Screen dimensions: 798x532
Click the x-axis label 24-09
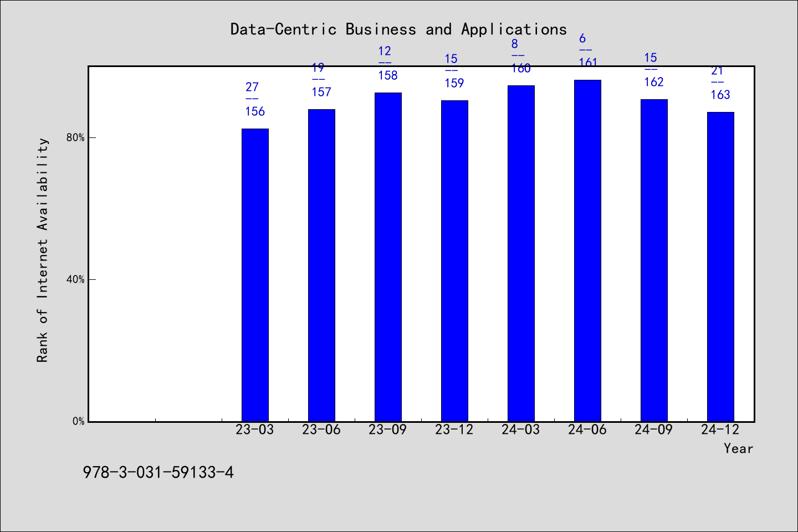tap(654, 429)
